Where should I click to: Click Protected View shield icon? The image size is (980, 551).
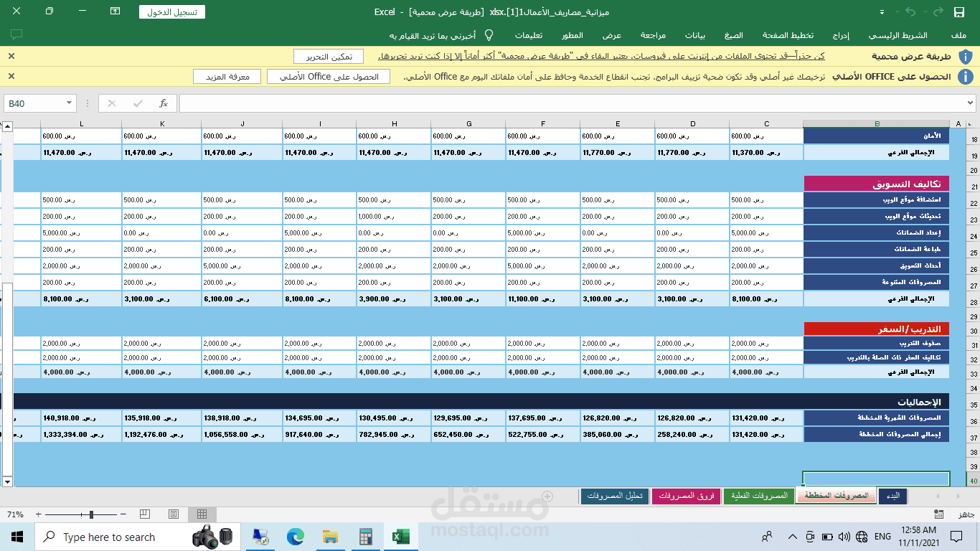965,57
